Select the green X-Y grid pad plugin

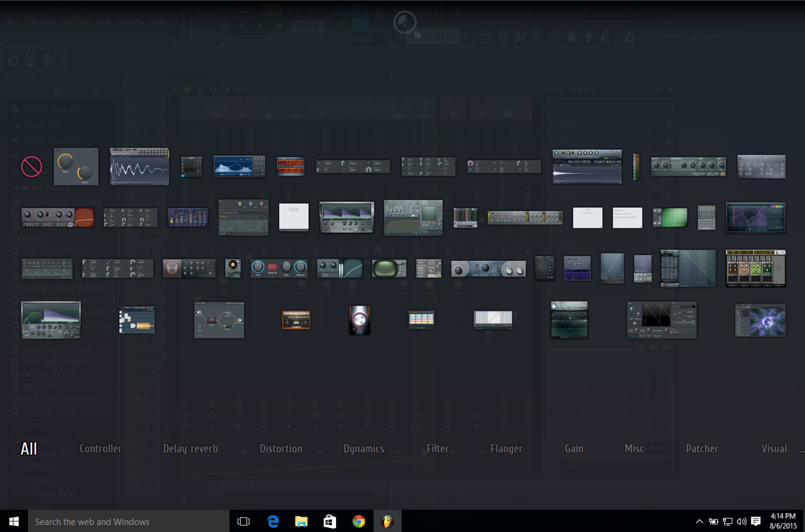click(x=670, y=218)
